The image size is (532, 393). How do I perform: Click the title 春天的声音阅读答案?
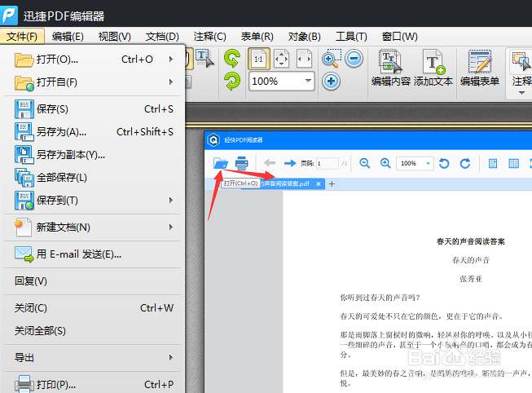(471, 241)
